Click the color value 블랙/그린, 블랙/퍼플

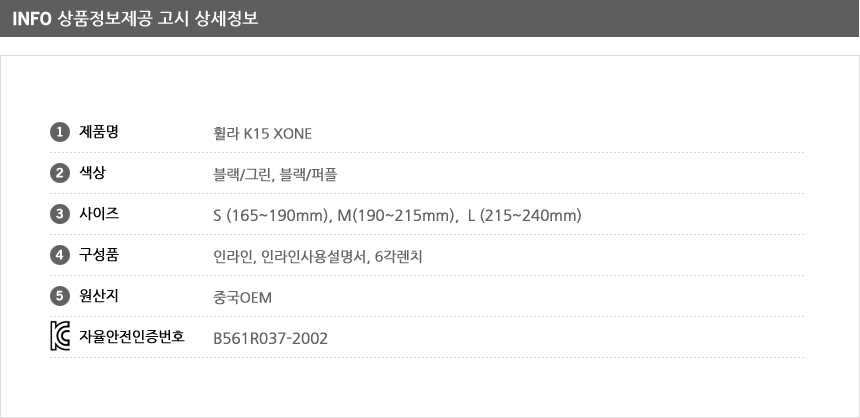(275, 174)
